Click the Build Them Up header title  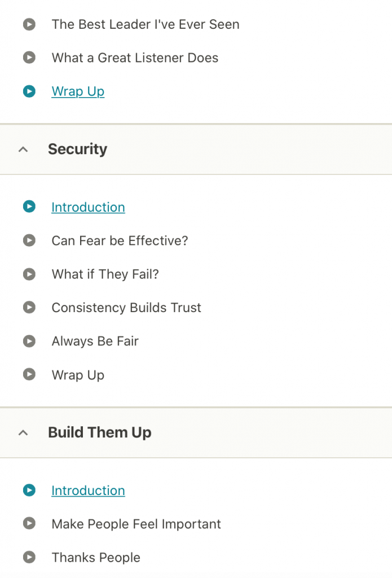point(99,432)
